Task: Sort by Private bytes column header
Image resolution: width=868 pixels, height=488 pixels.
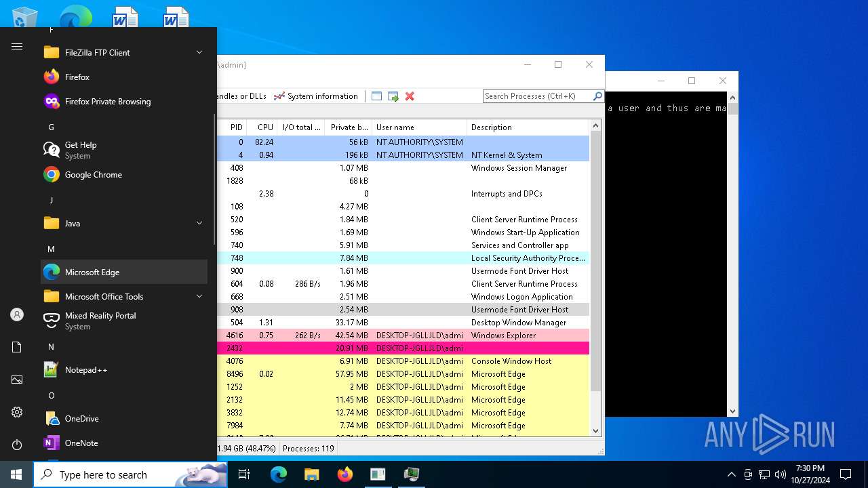Action: tap(349, 127)
